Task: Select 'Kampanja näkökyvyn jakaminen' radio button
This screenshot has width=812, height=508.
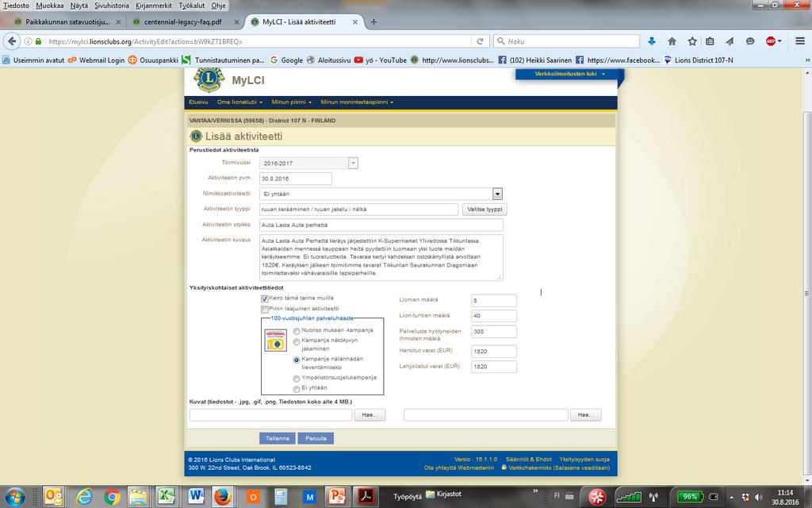Action: click(x=297, y=341)
